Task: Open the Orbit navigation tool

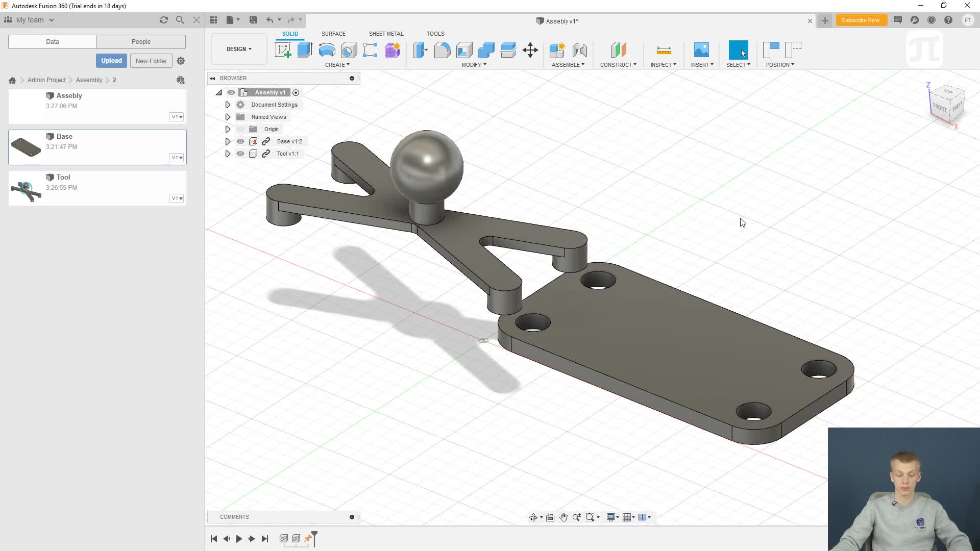Action: [x=533, y=517]
